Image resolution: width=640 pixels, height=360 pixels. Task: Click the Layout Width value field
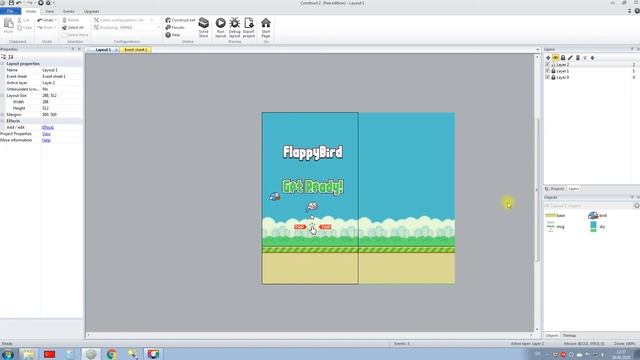[62, 102]
